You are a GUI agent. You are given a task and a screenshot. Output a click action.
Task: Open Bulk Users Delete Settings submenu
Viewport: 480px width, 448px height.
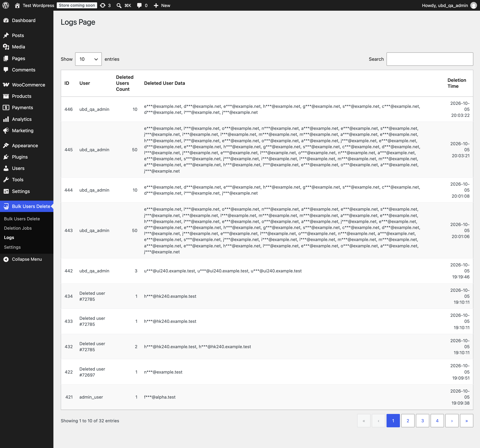coord(12,247)
